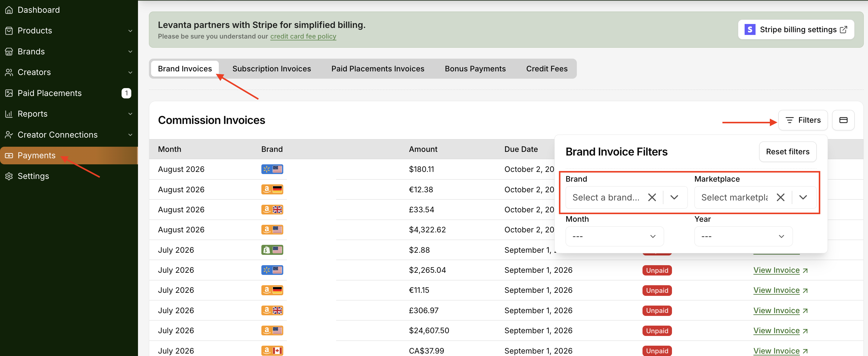The width and height of the screenshot is (868, 356).
Task: Click the Shopify US badge for $2.88 row
Action: 272,250
